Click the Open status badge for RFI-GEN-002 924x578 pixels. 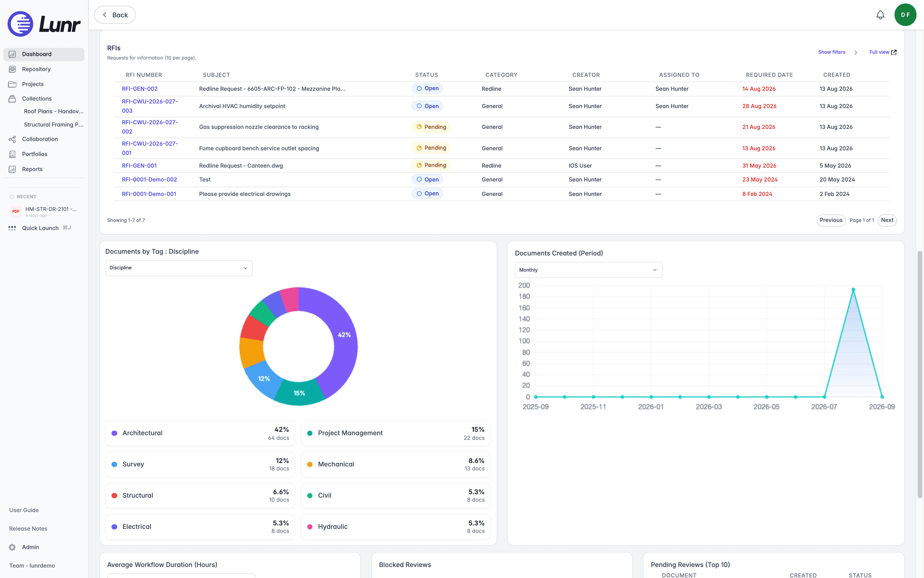click(x=427, y=88)
